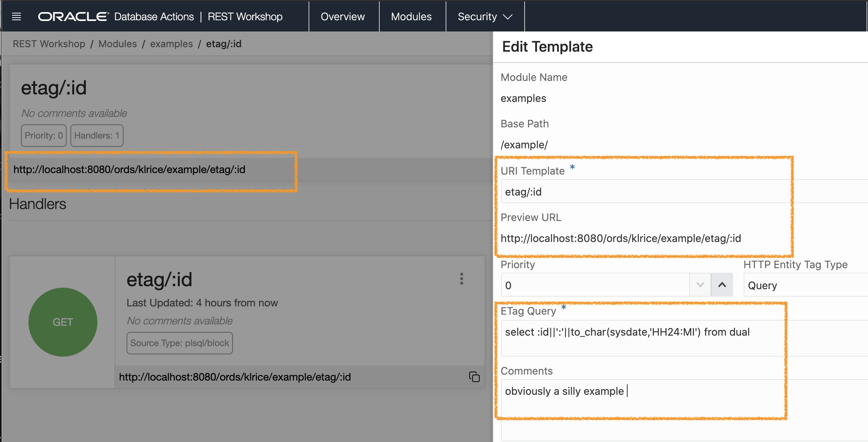This screenshot has height=442, width=868.
Task: Click the examples module name value
Action: (523, 99)
